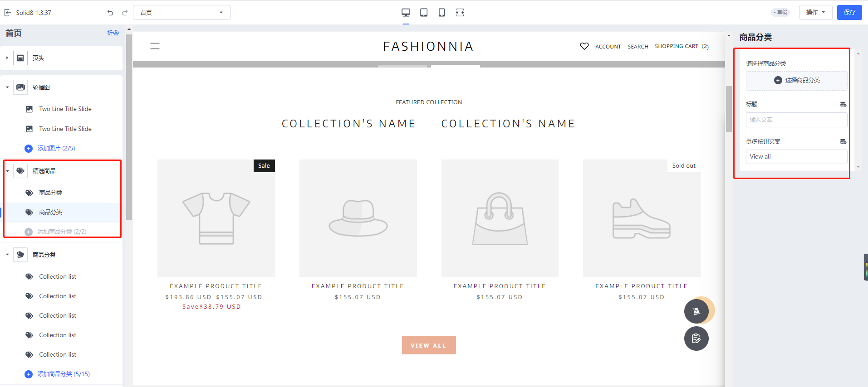Screen dimensions: 868x387
Task: Expand the 页头 section
Action: 7,58
